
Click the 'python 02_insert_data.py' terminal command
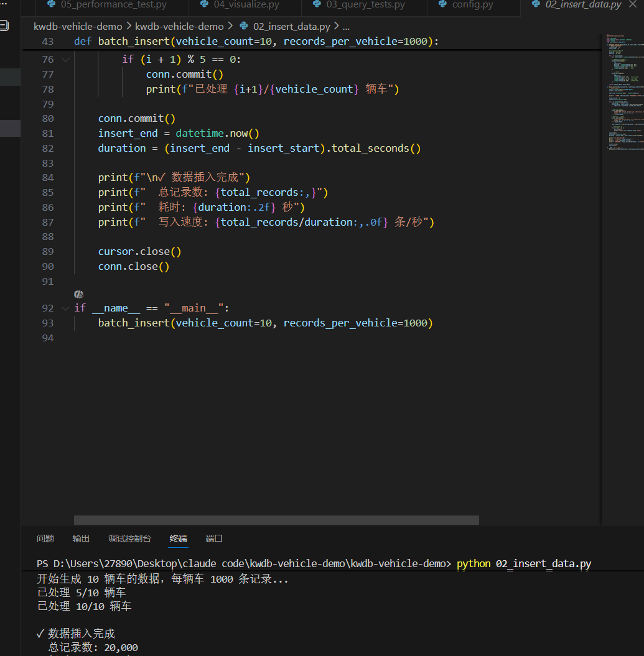pyautogui.click(x=524, y=564)
